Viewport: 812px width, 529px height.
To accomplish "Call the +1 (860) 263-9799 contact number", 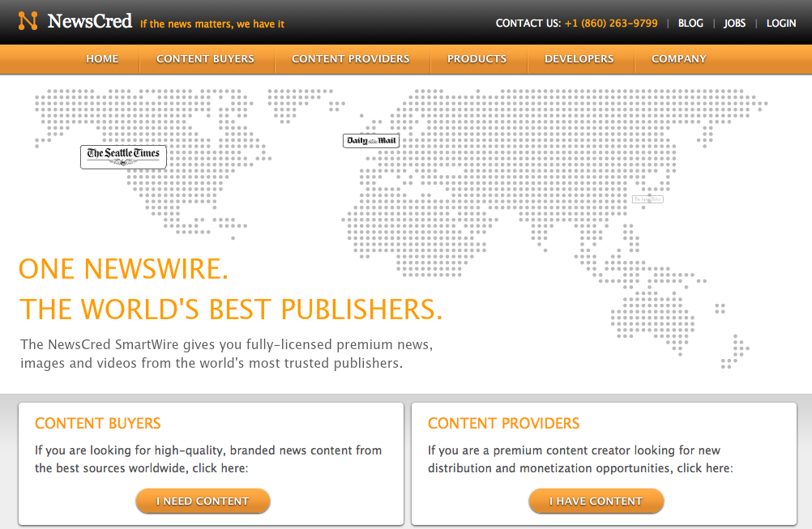I will click(x=611, y=23).
